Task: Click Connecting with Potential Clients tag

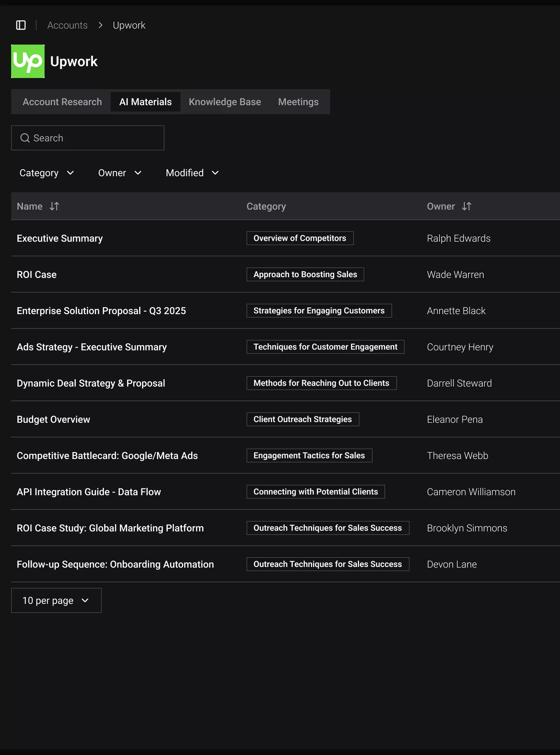Action: point(316,492)
